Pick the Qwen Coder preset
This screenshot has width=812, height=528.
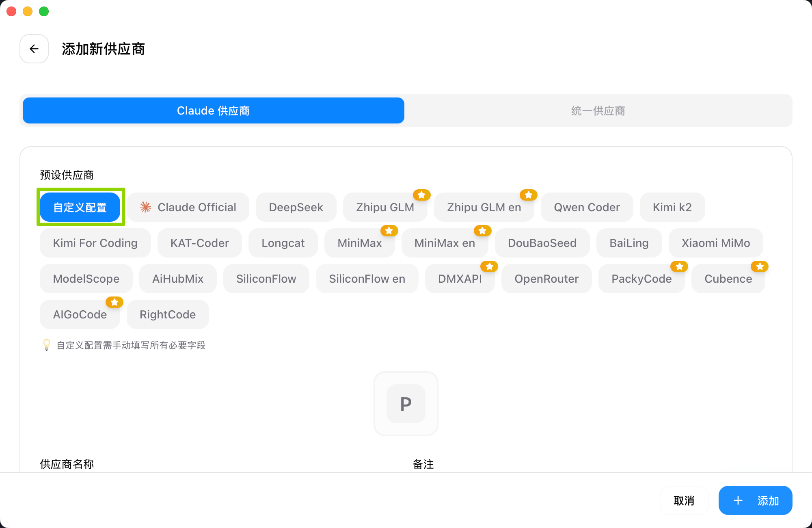(587, 207)
